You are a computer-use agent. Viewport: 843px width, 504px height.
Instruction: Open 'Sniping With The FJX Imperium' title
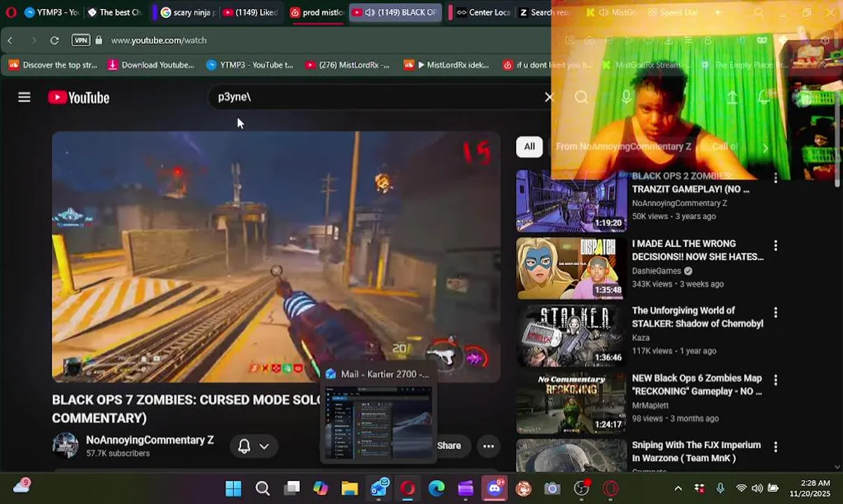coord(696,451)
